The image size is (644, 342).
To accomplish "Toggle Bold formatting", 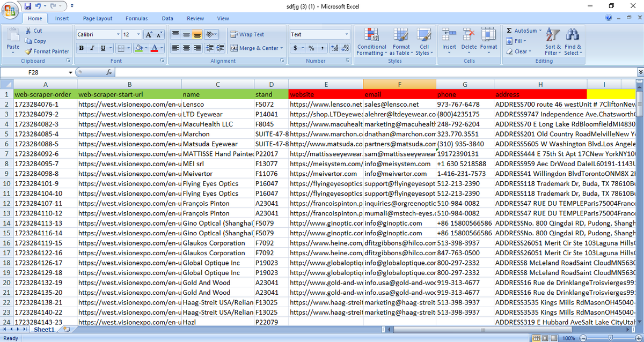I will click(x=82, y=48).
